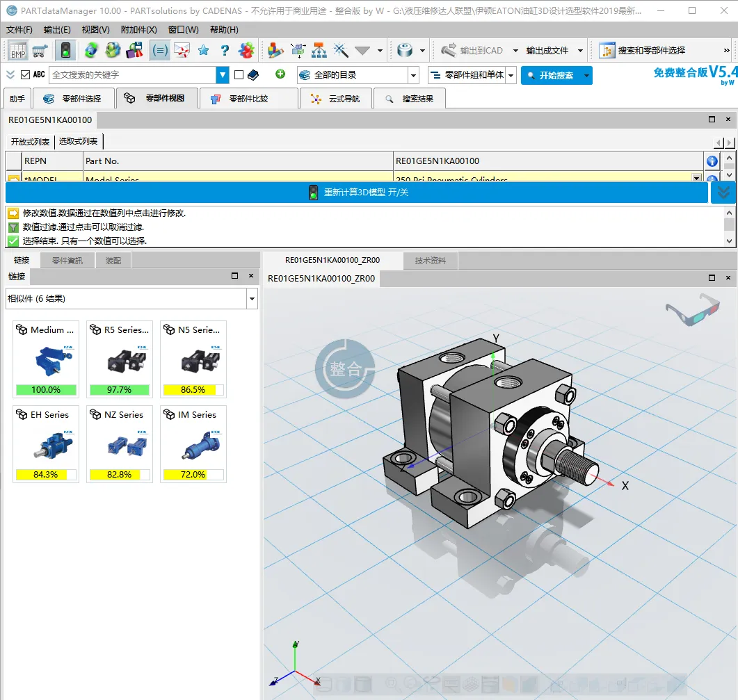Open the 技术资料 tab
This screenshot has height=700, width=738.
pos(430,260)
